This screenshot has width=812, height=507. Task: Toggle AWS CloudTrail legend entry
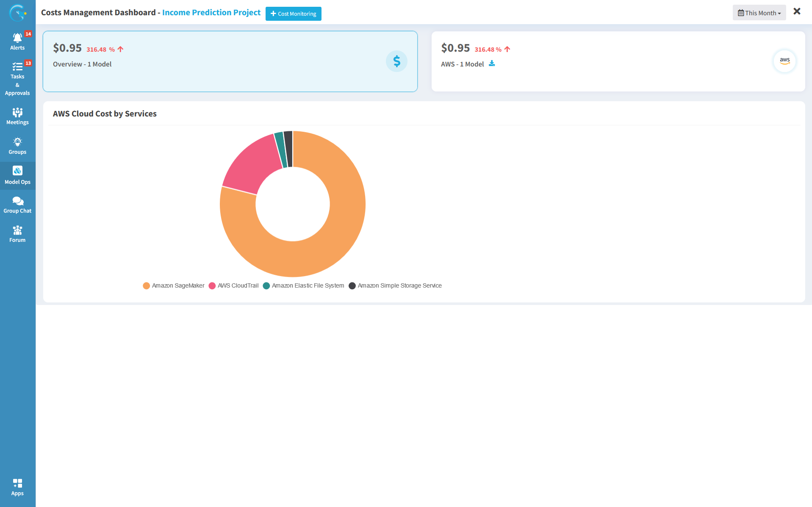233,285
